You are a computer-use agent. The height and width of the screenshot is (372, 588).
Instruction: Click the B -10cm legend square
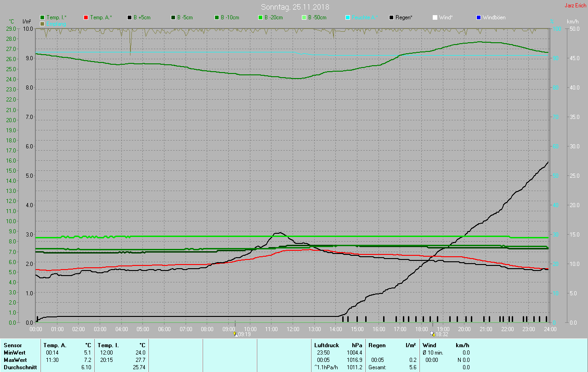pos(217,17)
